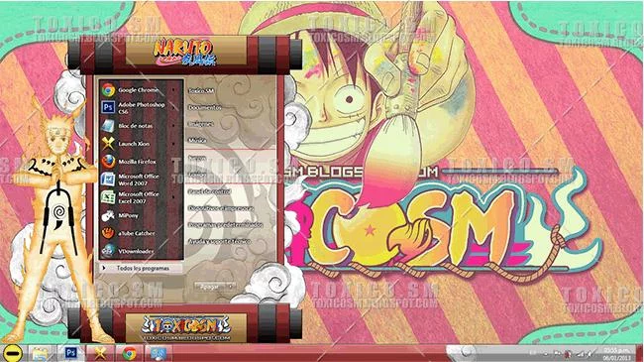This screenshot has width=644, height=362.
Task: Open VDownloader from the start menu
Action: click(141, 251)
